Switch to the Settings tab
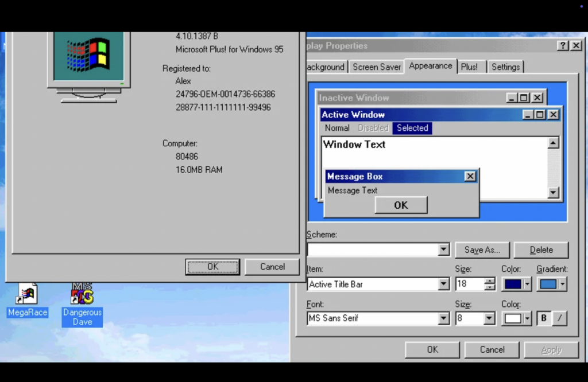The image size is (588, 382). (505, 67)
